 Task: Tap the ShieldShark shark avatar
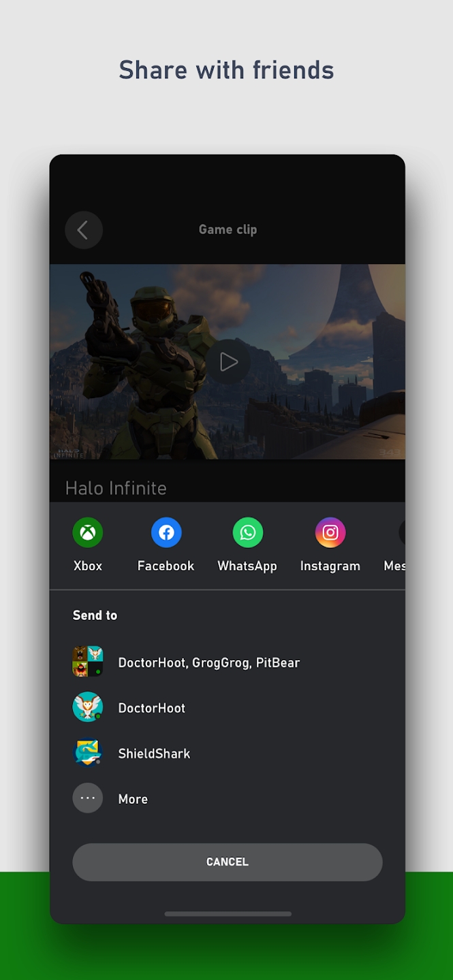88,753
